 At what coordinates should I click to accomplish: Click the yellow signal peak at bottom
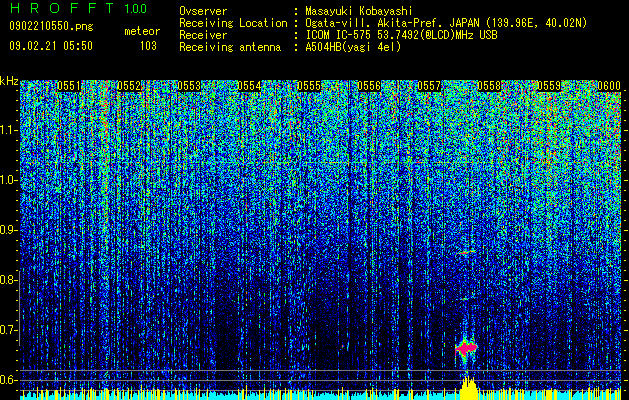pyautogui.click(x=468, y=388)
